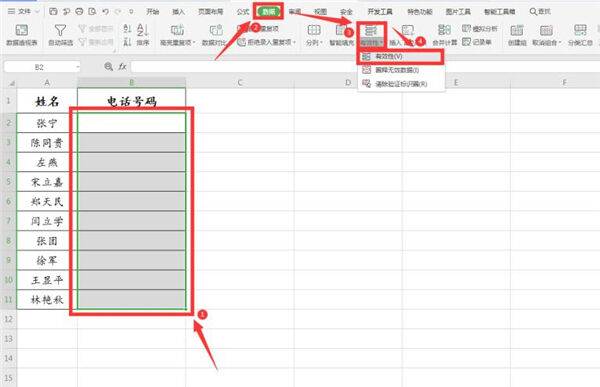Click the cell containing 张宁

[x=47, y=123]
